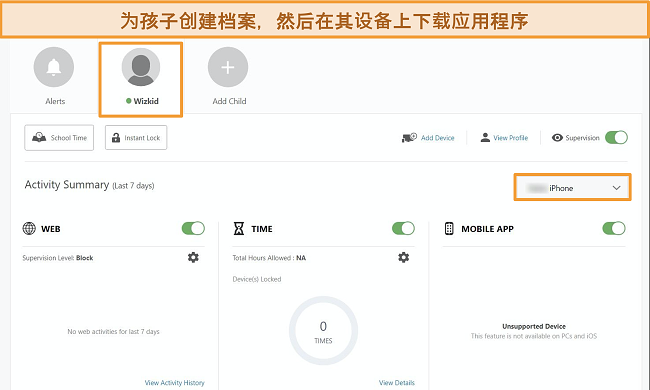The height and width of the screenshot is (390, 650).
Task: Click the 'Unsupported Device' message
Action: (534, 327)
